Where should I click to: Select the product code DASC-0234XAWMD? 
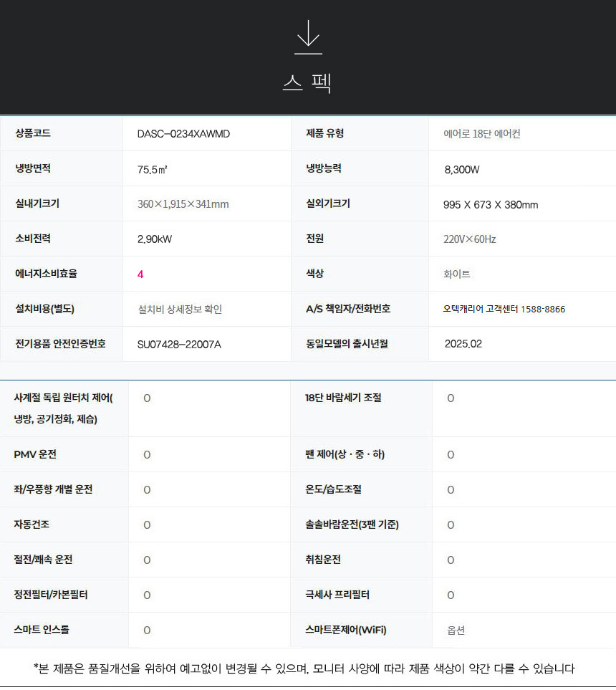point(183,134)
